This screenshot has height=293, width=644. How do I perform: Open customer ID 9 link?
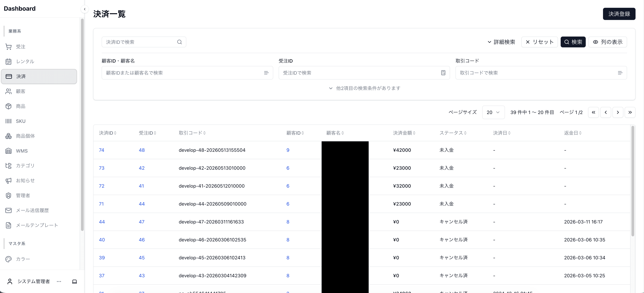pyautogui.click(x=288, y=150)
